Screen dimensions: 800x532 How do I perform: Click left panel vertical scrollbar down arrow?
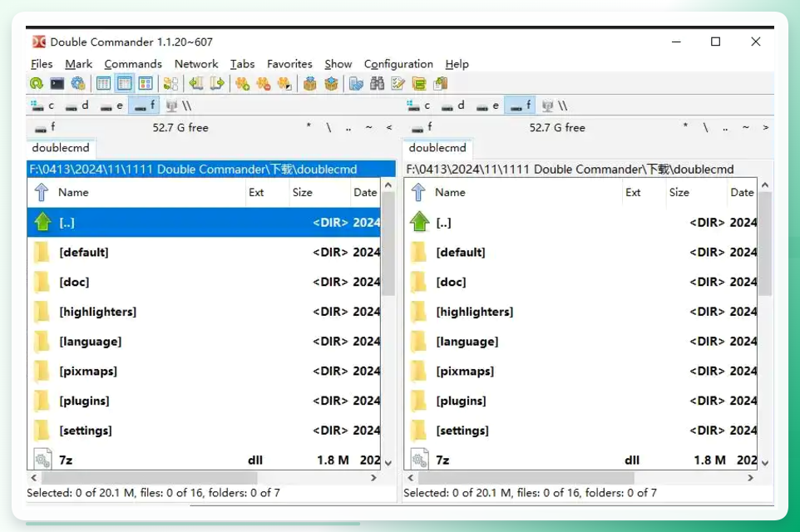click(x=388, y=463)
